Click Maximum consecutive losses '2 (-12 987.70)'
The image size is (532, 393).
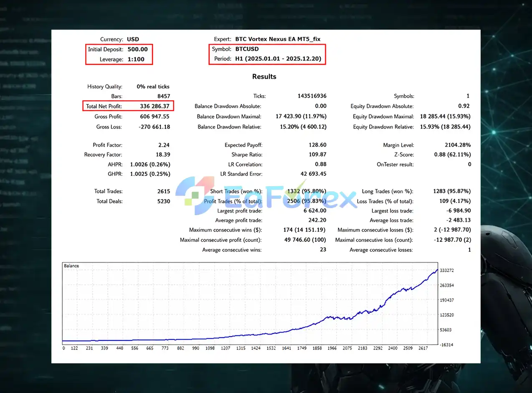453,230
